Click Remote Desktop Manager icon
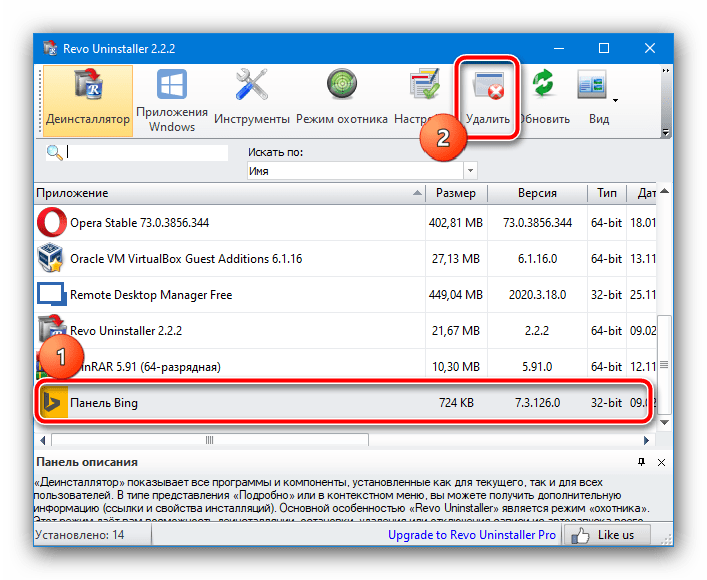The height and width of the screenshot is (580, 707). [x=51, y=294]
